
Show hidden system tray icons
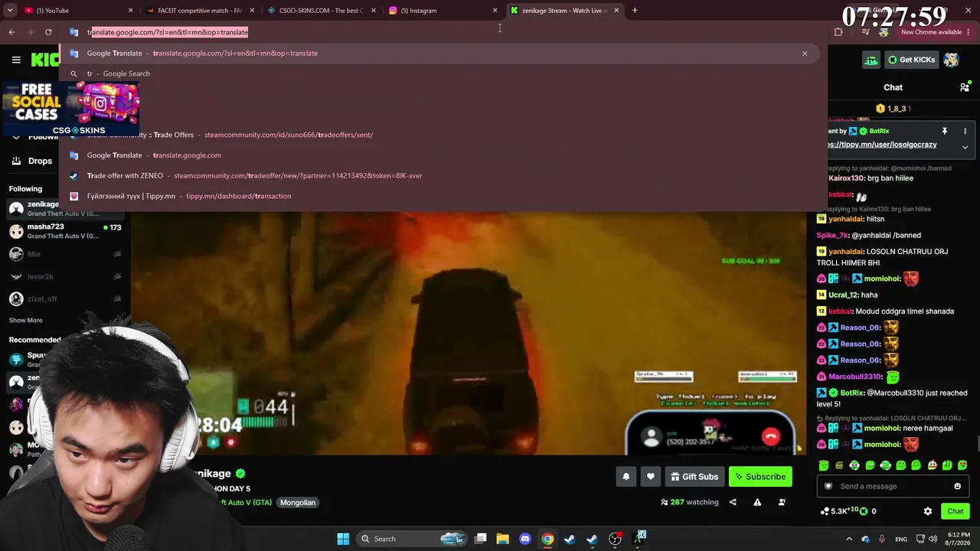pyautogui.click(x=848, y=539)
